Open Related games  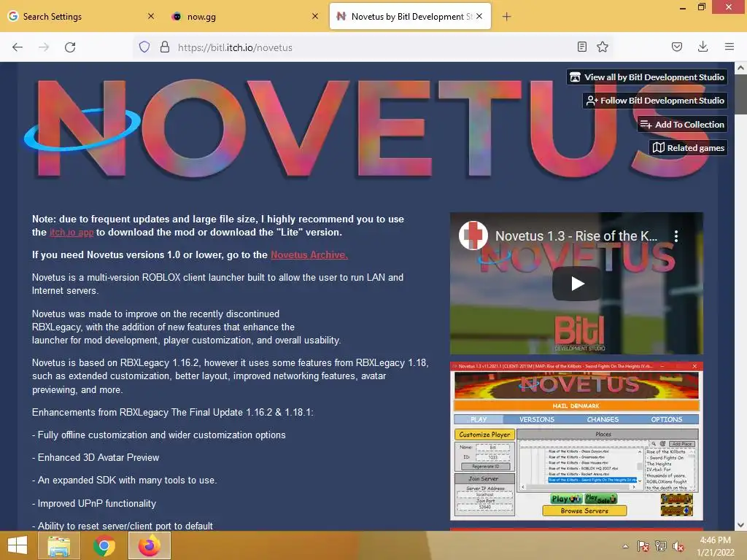pos(688,147)
